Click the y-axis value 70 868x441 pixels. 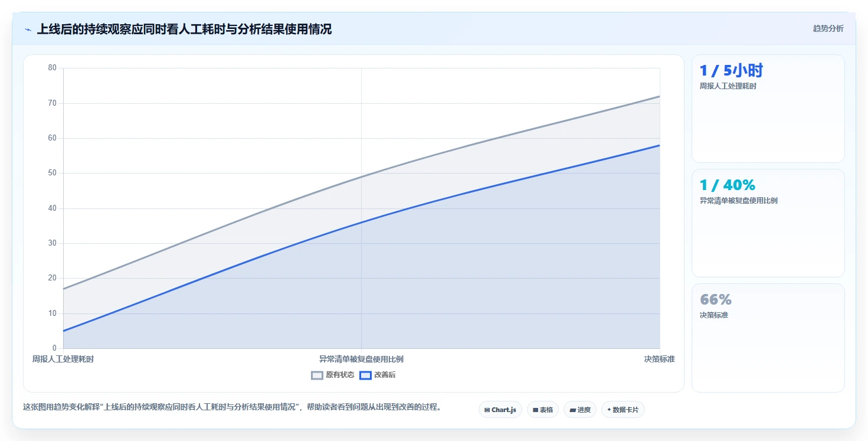click(x=53, y=103)
